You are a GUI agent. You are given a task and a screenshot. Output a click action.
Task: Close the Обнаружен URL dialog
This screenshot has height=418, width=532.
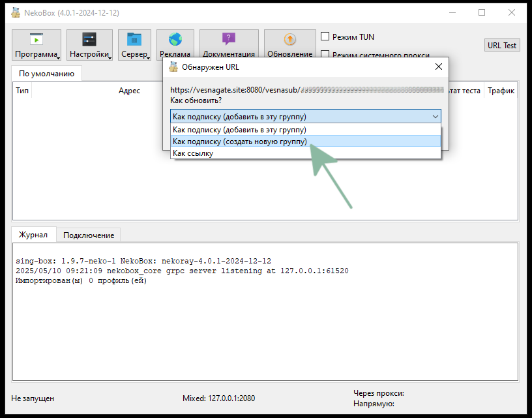(x=438, y=66)
